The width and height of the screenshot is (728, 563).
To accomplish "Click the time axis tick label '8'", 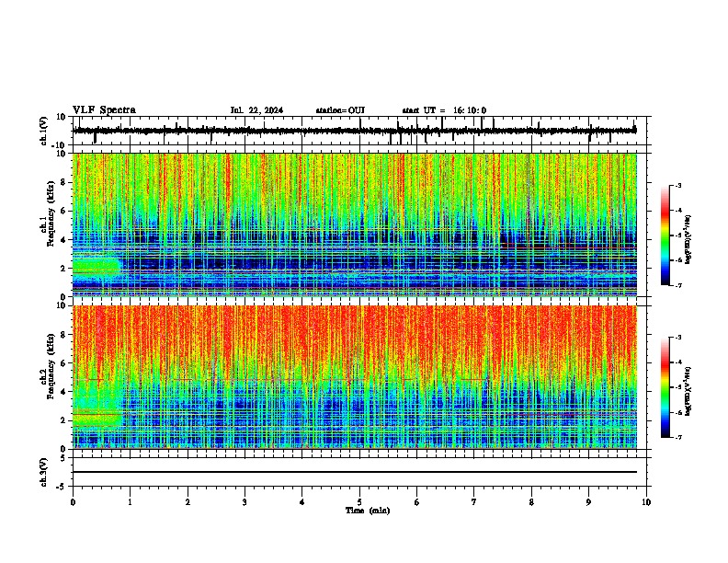I will [x=531, y=502].
